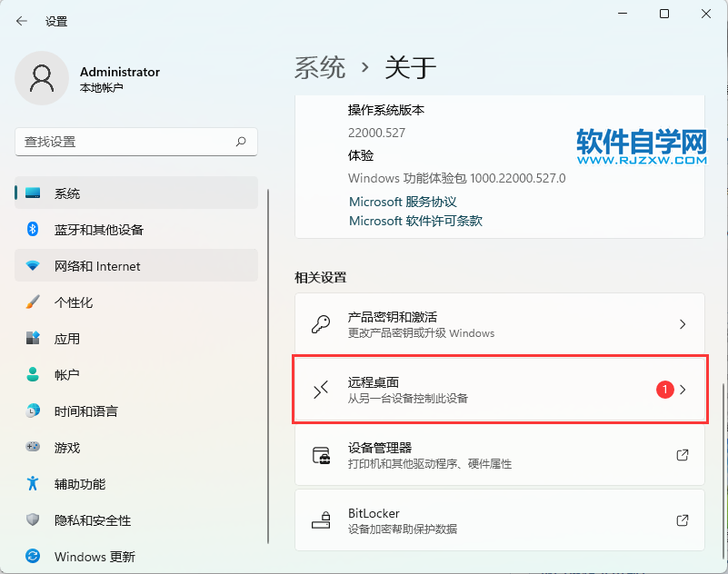Click the external link icon for 设备管理器
Viewport: 728px width, 574px height.
click(x=682, y=455)
